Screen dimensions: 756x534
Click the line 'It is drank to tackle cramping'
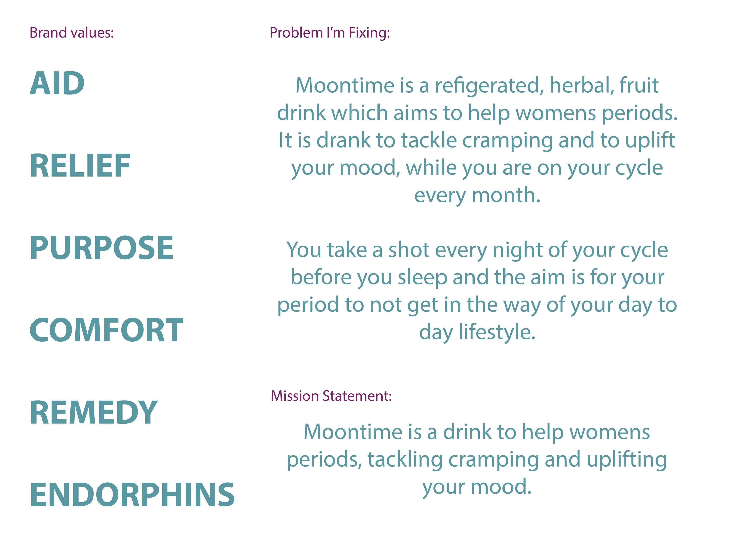[477, 140]
